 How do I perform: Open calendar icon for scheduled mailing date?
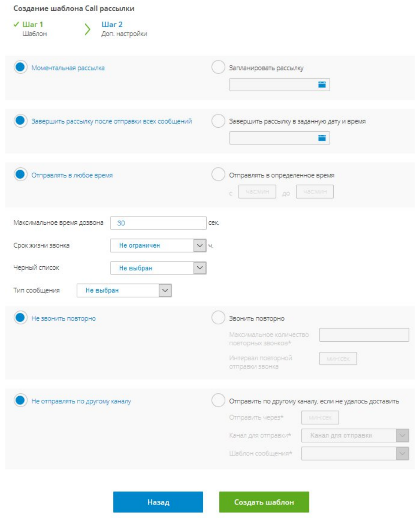322,85
